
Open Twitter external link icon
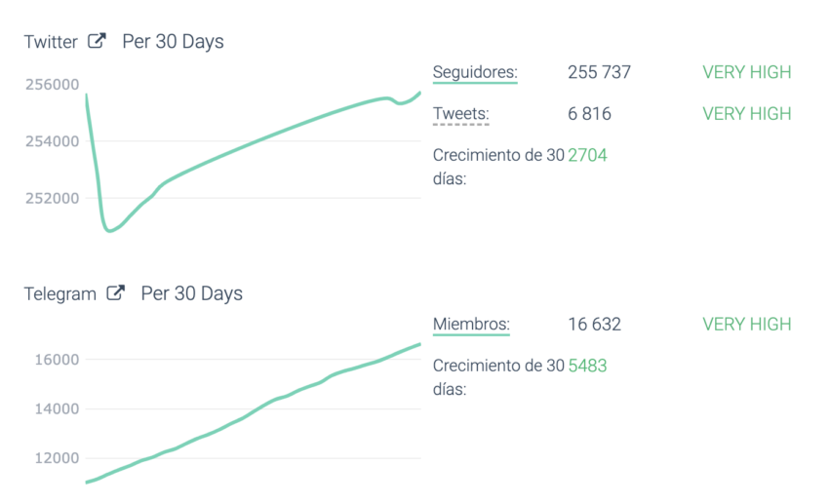[x=97, y=41]
